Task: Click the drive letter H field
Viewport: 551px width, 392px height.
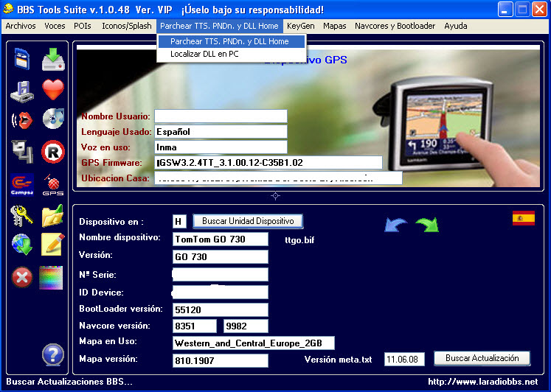Action: [x=179, y=222]
